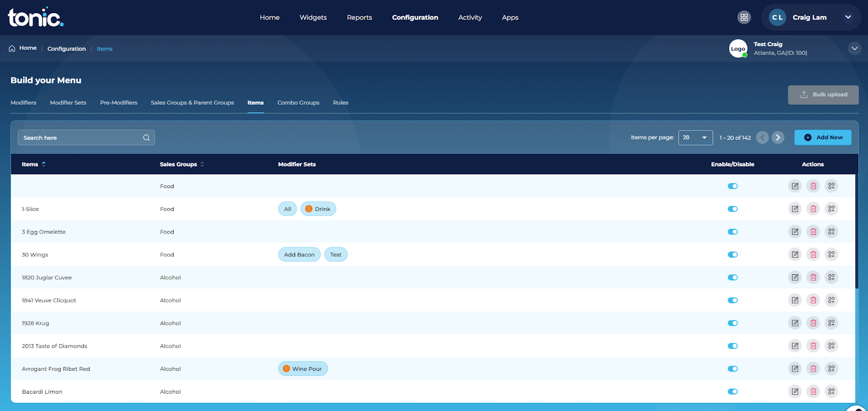Click the Bulk upload button
The image size is (868, 411).
tap(824, 94)
